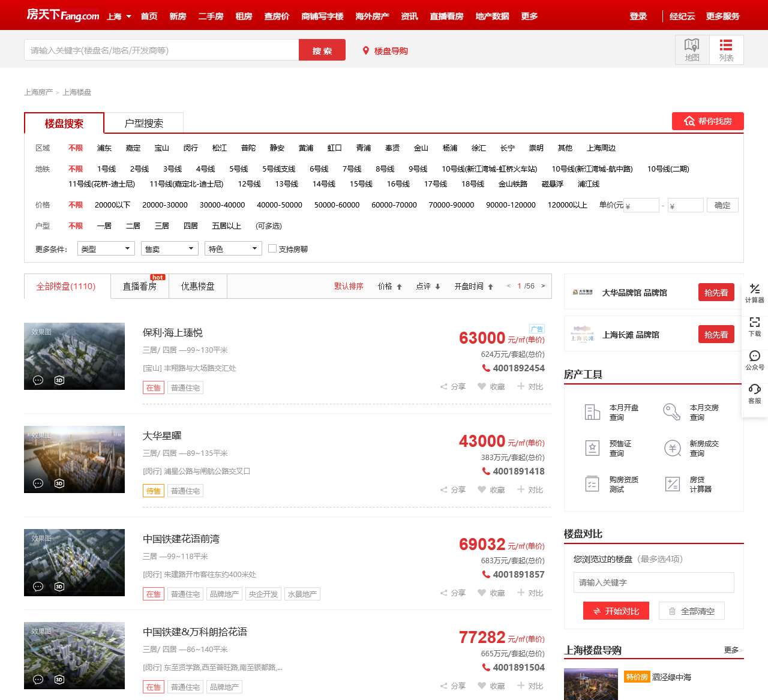This screenshot has height=700, width=768.
Task: Sort listings by 点评
Action: tap(428, 287)
